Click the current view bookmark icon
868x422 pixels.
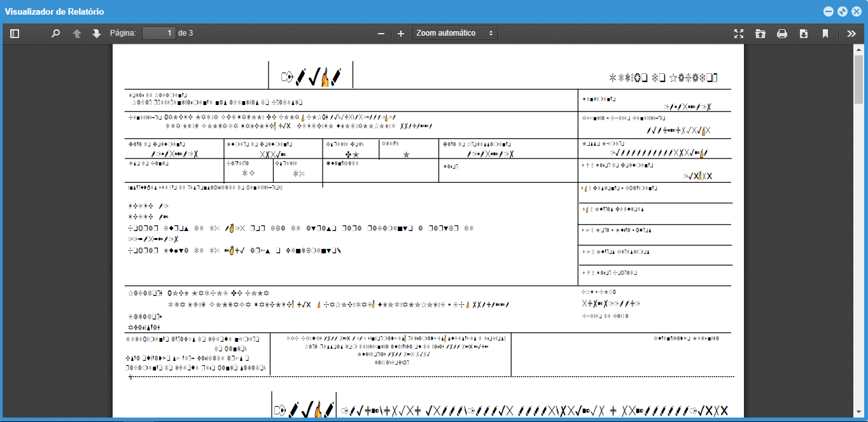coord(825,34)
